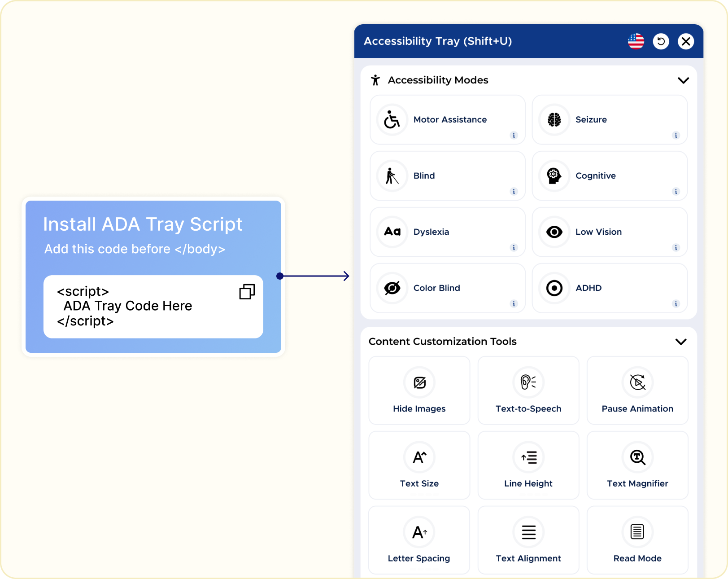Click the Accessibility Modes person icon
The height and width of the screenshot is (579, 728).
375,80
